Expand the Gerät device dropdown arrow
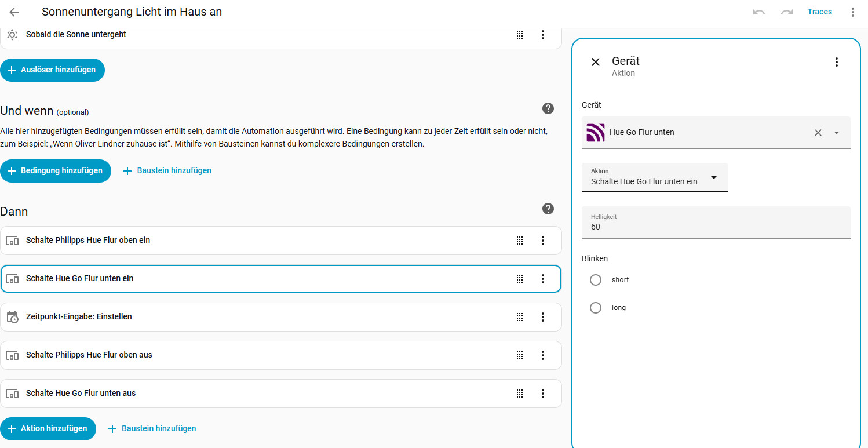The width and height of the screenshot is (868, 448). pos(836,133)
